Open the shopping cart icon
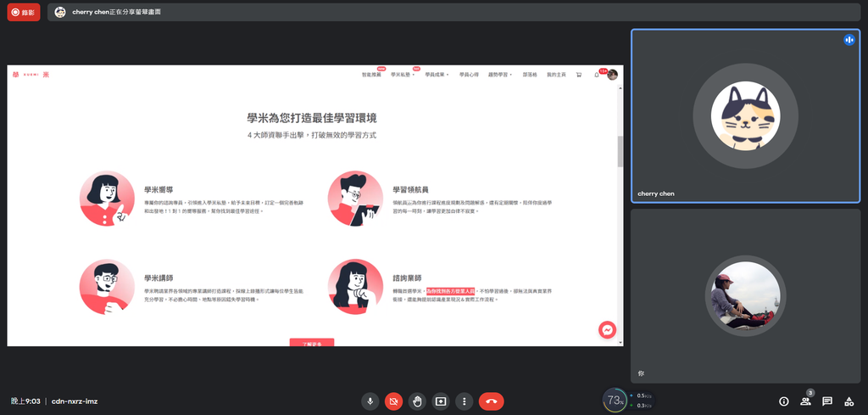 point(579,75)
